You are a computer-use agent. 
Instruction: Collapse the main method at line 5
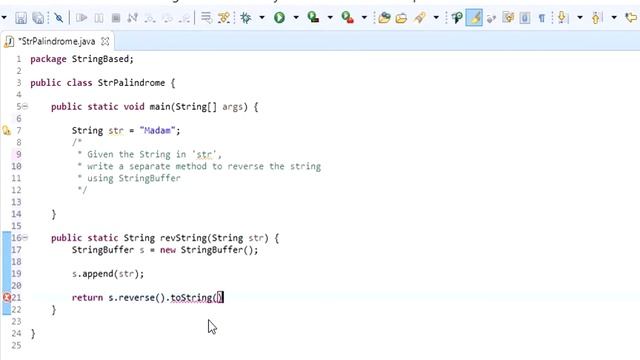[x=25, y=107]
